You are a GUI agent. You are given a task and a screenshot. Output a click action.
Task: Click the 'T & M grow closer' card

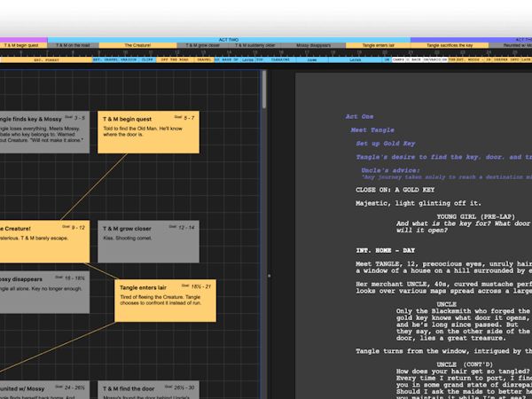pyautogui.click(x=147, y=241)
